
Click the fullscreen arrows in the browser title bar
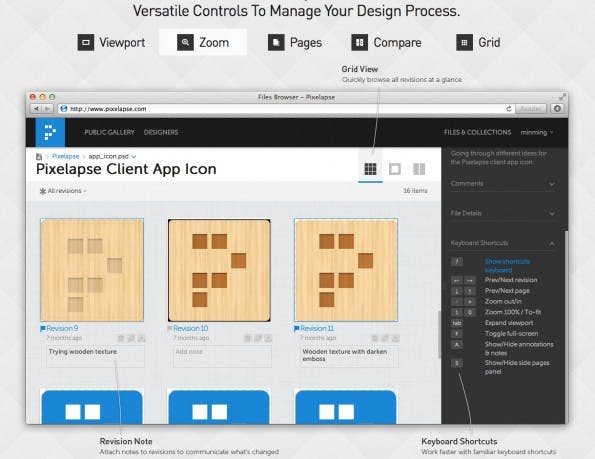[x=562, y=97]
